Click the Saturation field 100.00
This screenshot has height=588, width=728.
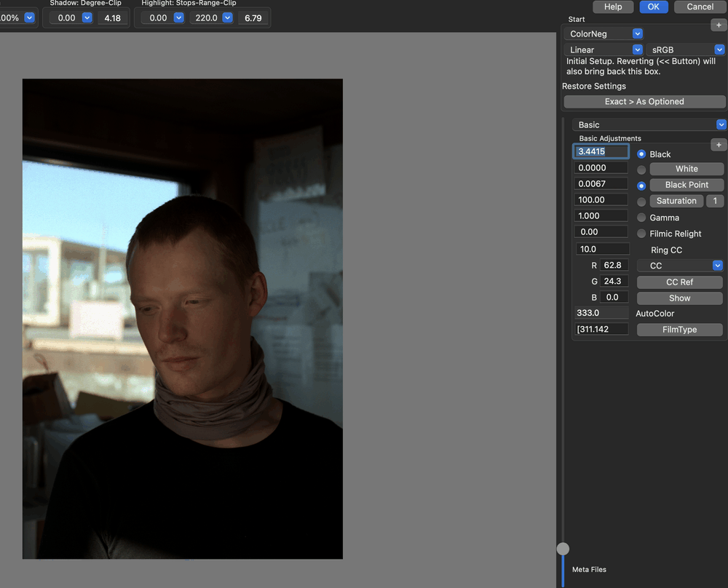pos(601,200)
